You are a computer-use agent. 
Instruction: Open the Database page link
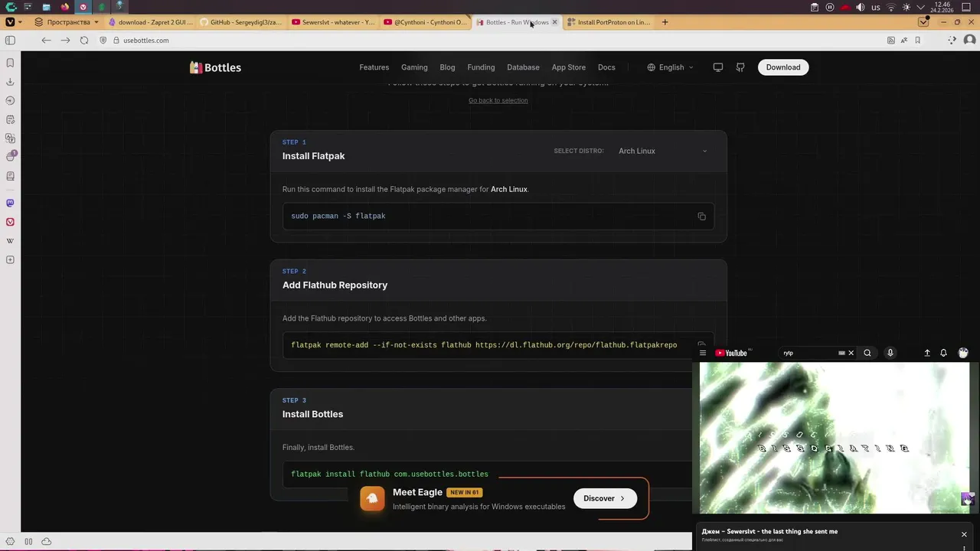(523, 67)
